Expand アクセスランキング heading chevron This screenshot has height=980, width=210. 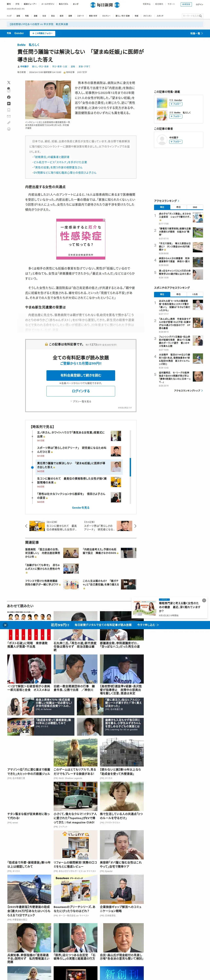click(179, 201)
